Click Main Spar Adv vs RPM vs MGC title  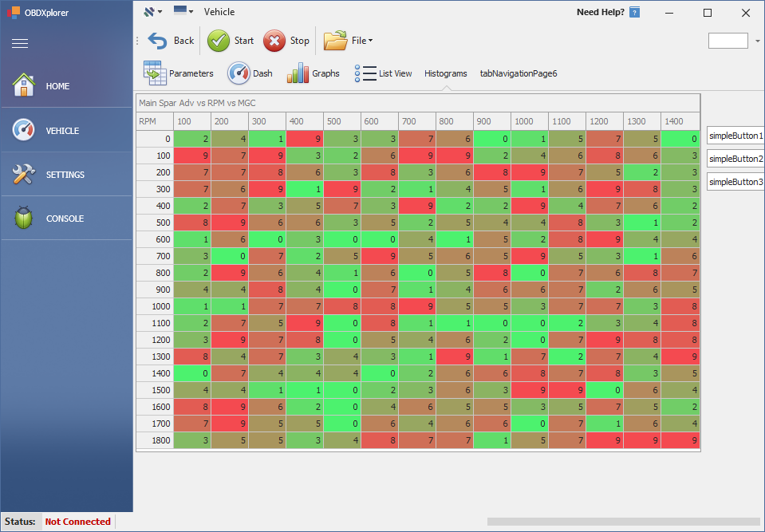(197, 103)
